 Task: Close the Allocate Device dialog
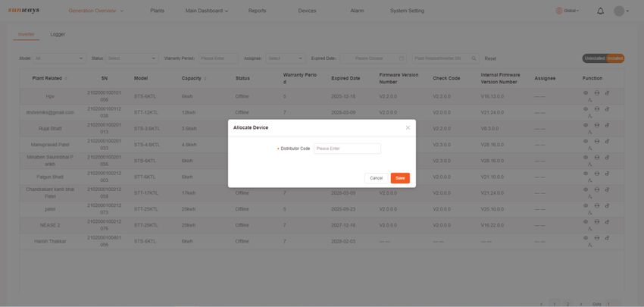tap(408, 128)
